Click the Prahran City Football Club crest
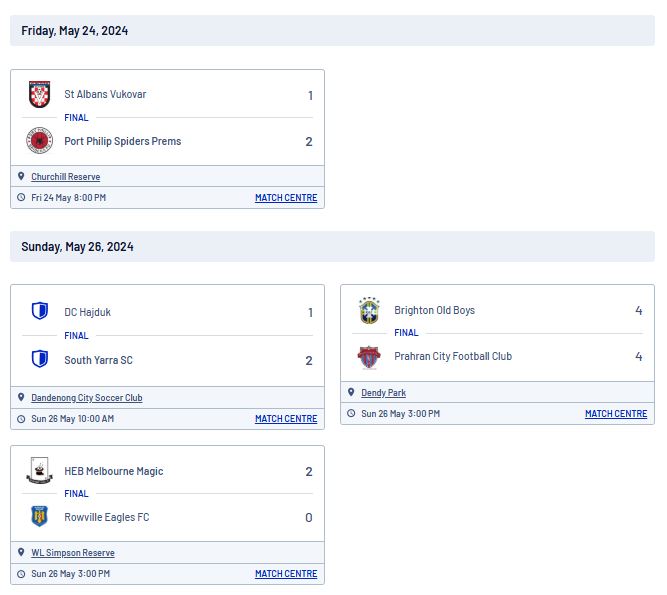This screenshot has height=595, width=667. pos(369,357)
